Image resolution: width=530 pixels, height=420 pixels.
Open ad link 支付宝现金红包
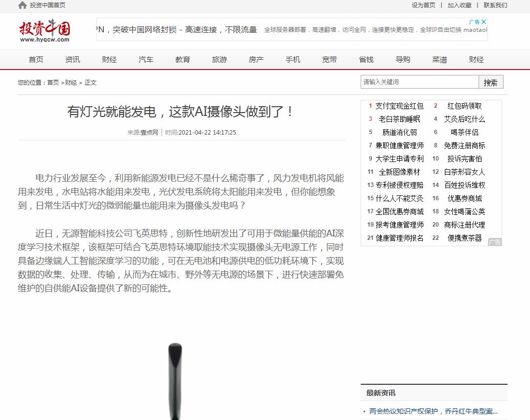tap(399, 106)
